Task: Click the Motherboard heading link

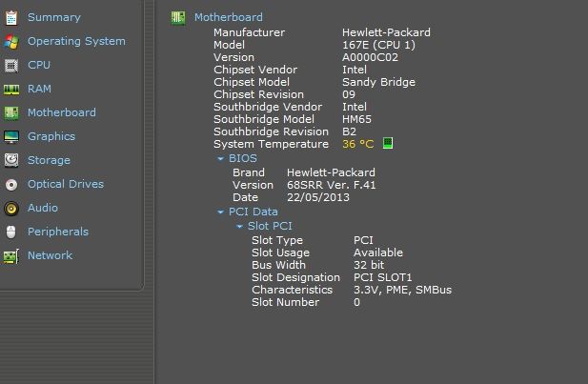Action: point(228,17)
